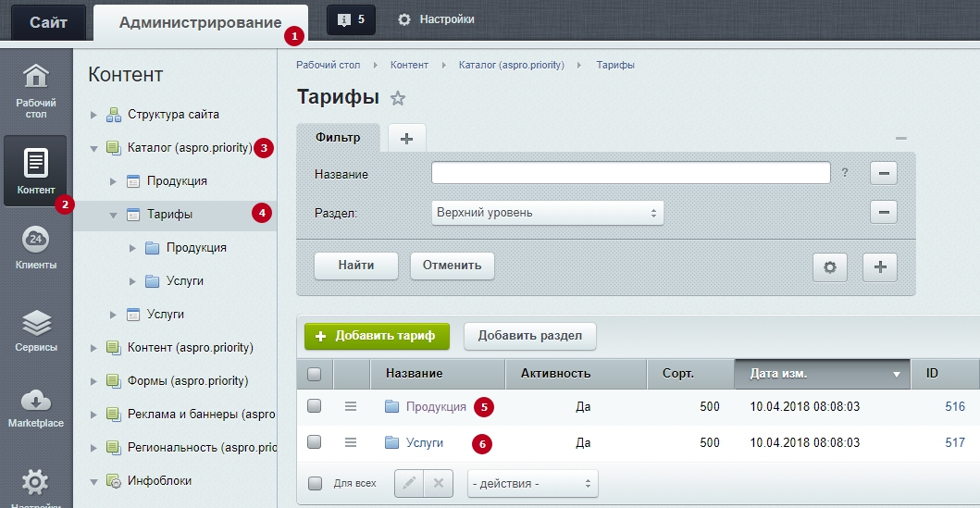Focus the Название filter input field
980x508 pixels.
(630, 173)
